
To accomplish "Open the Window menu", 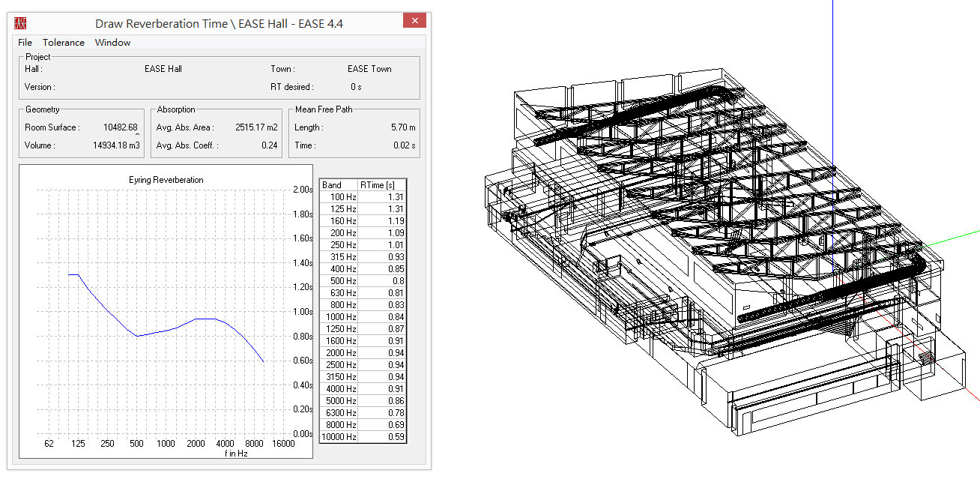I will 112,43.
